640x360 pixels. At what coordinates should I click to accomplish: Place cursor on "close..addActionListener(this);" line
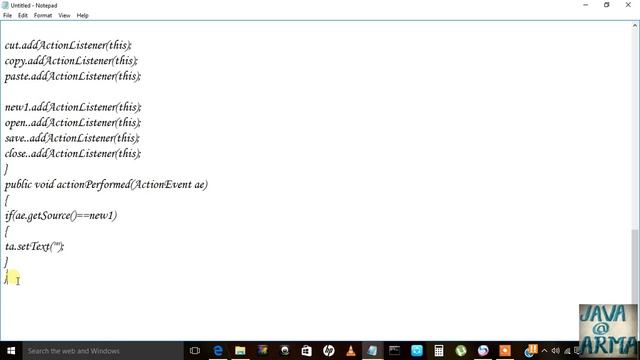point(73,153)
